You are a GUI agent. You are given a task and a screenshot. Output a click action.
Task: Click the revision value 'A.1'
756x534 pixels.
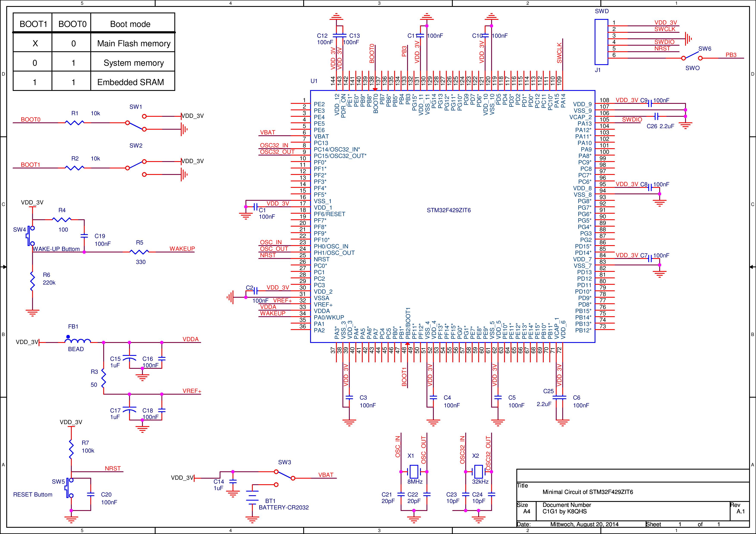(x=741, y=512)
